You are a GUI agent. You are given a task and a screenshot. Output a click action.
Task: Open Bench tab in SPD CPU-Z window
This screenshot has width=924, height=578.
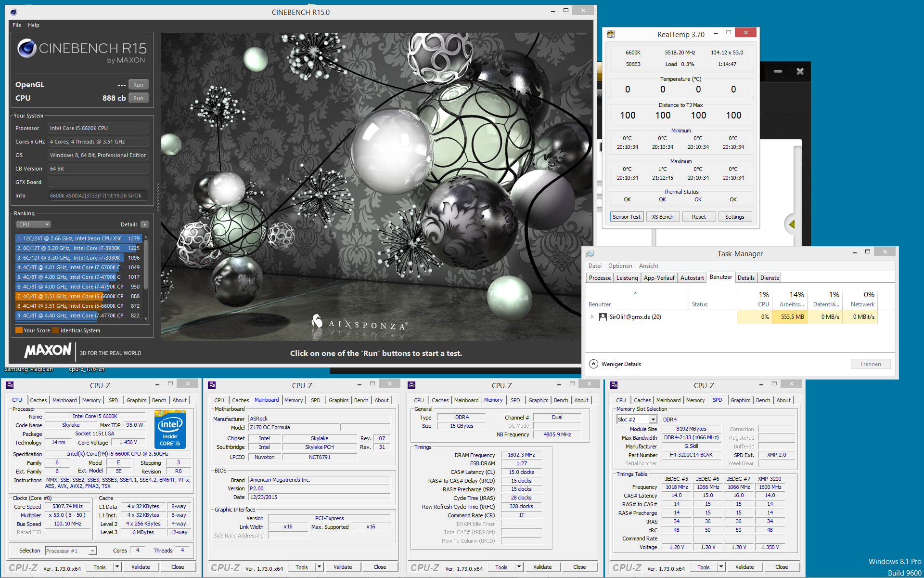point(763,400)
